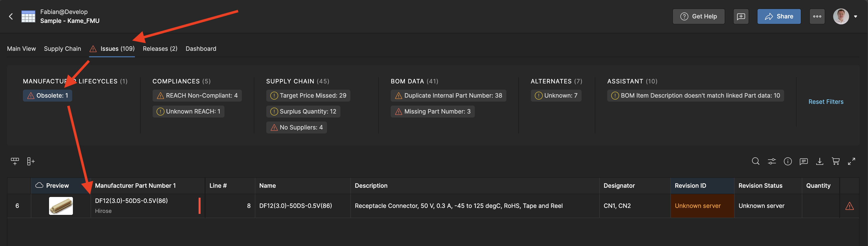Add a new column with the add-column icon

point(31,161)
